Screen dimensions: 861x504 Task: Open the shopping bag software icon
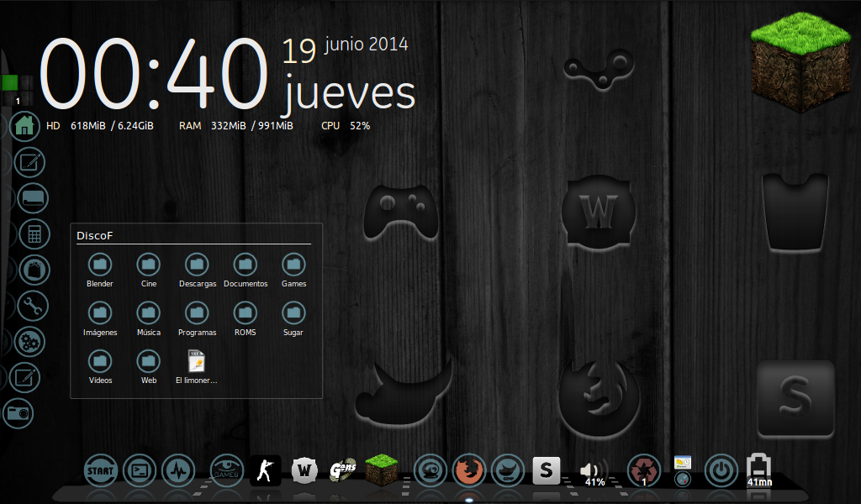click(x=34, y=270)
